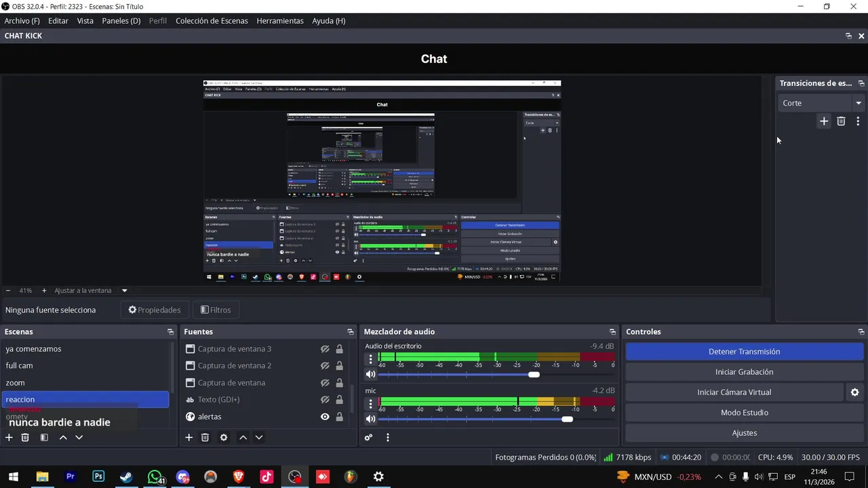
Task: Open the Archivo menu
Action: coord(22,21)
